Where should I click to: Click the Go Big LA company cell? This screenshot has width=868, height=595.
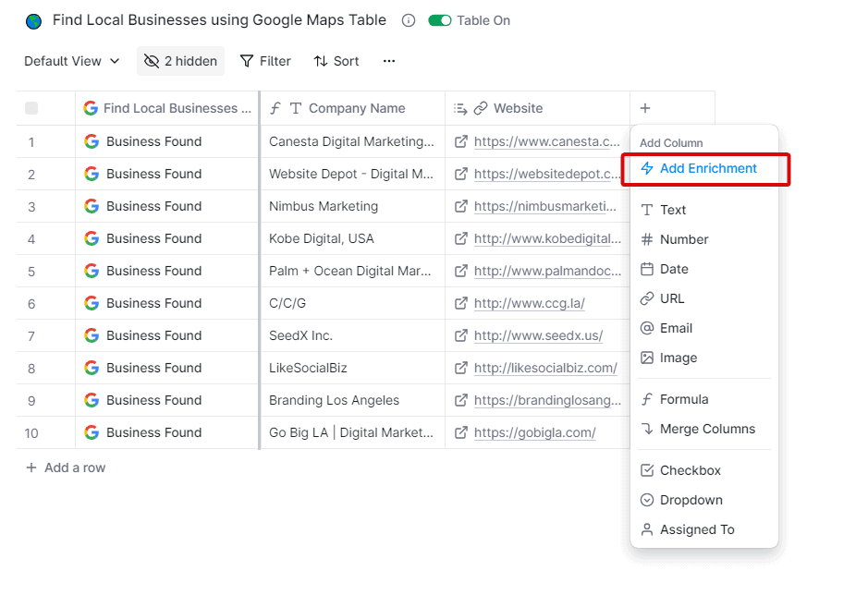tap(352, 432)
